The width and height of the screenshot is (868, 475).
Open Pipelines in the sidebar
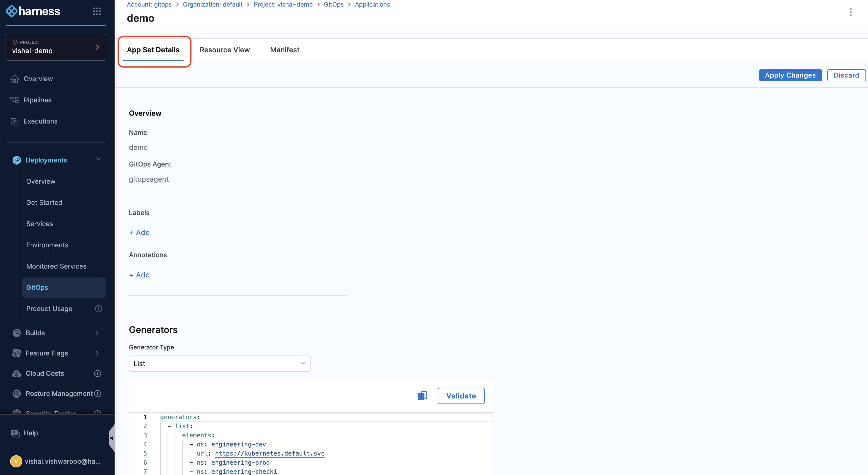pyautogui.click(x=37, y=100)
